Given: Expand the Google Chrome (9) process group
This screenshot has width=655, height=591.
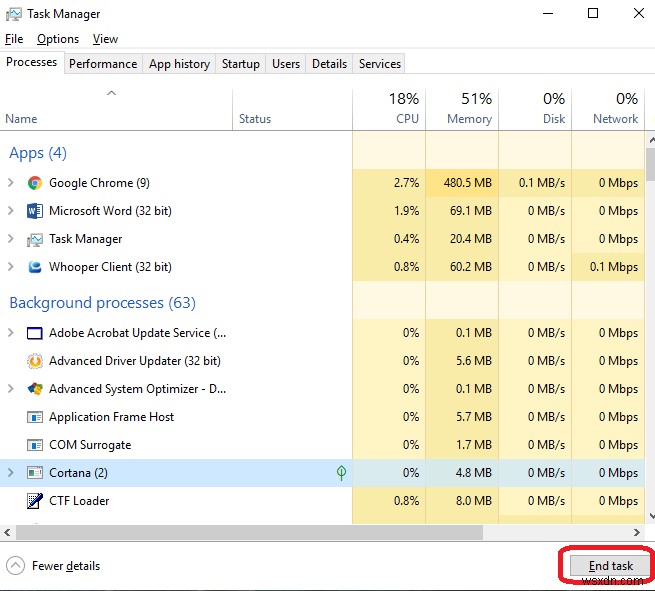Looking at the screenshot, I should click(11, 183).
